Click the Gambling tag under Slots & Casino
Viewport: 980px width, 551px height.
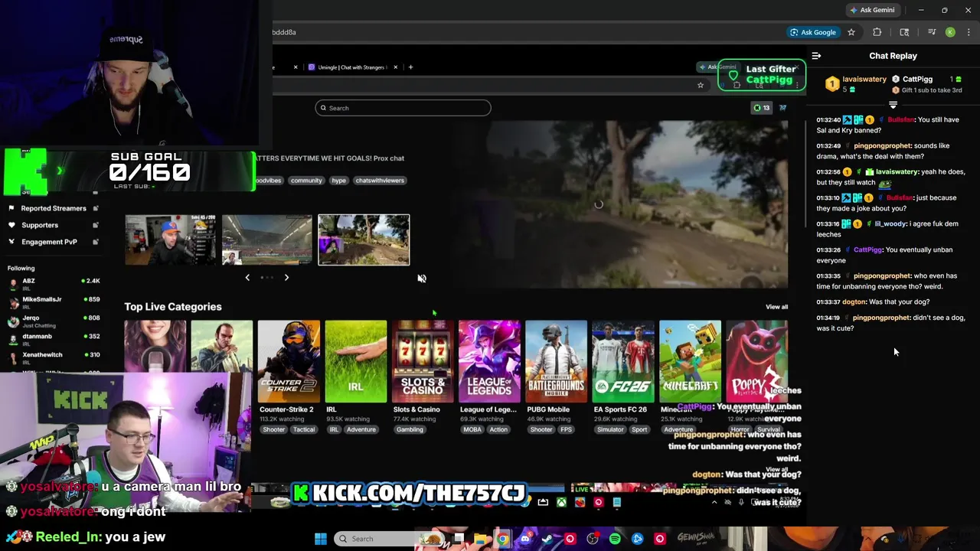[x=410, y=430]
